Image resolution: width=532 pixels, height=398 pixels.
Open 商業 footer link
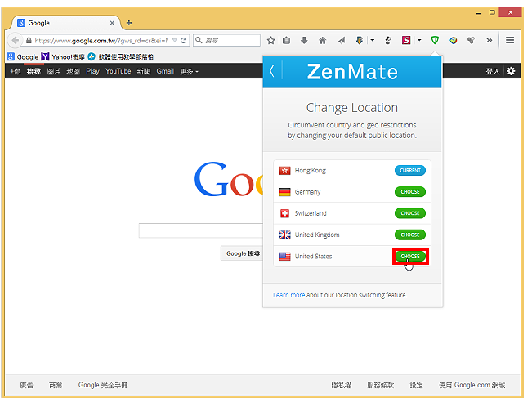[x=56, y=385]
